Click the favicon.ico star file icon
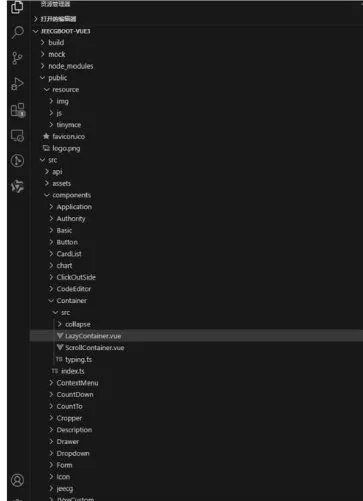 tap(46, 136)
